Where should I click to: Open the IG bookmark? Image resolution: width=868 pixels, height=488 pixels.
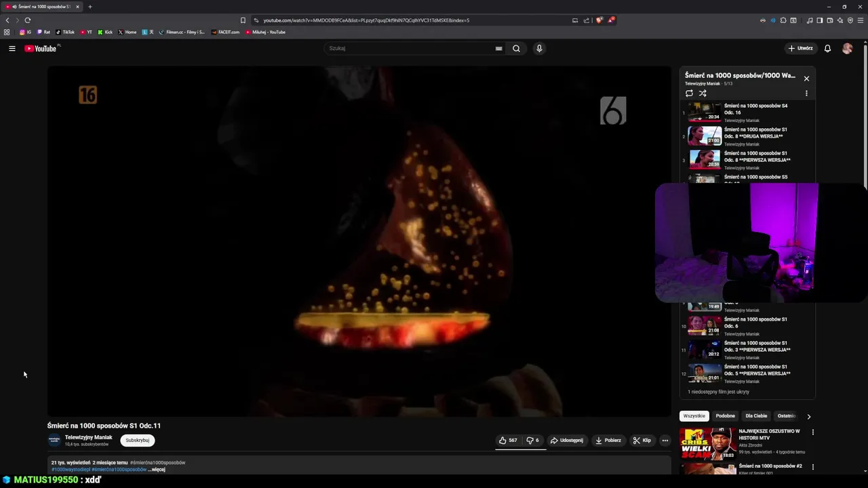tap(25, 32)
